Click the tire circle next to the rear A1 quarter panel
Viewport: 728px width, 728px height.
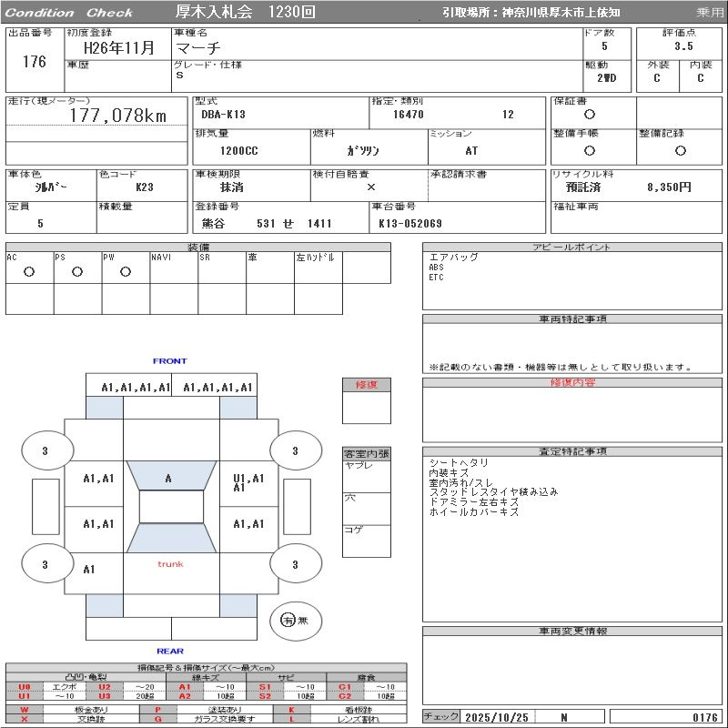pyautogui.click(x=45, y=565)
